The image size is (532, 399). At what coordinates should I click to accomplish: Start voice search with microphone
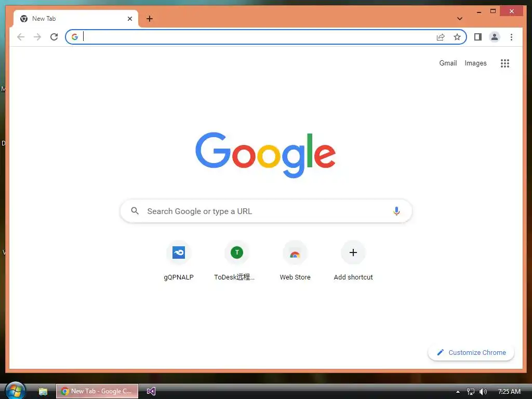(x=396, y=211)
